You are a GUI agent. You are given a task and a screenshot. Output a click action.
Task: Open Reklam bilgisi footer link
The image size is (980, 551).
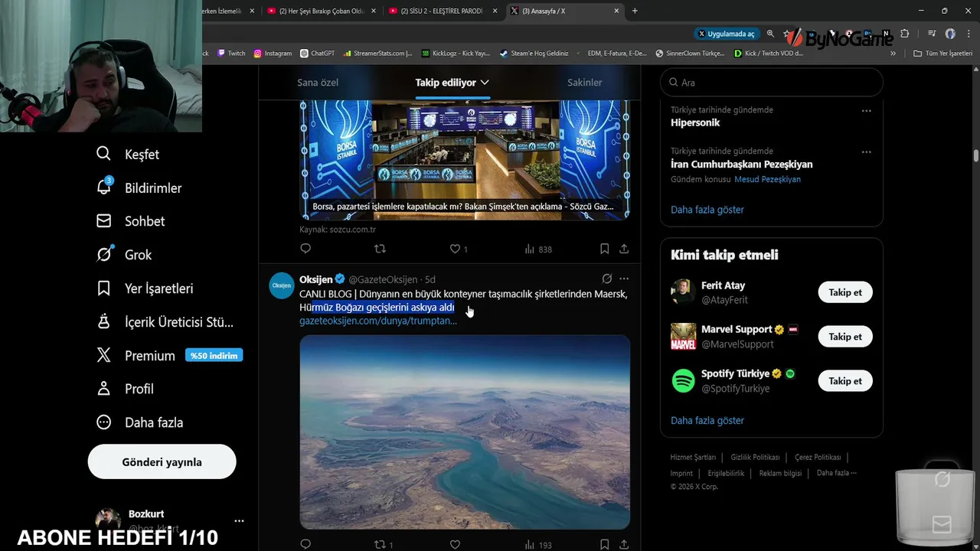pyautogui.click(x=780, y=473)
